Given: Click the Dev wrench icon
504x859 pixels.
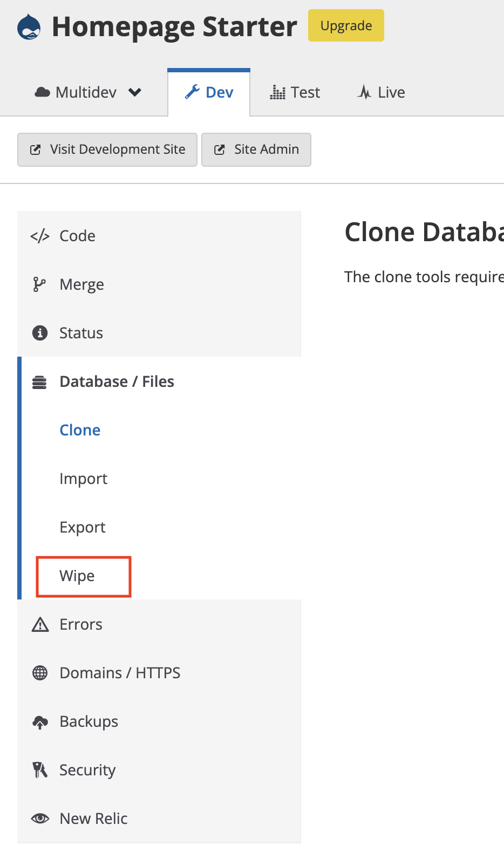Looking at the screenshot, I should point(192,92).
